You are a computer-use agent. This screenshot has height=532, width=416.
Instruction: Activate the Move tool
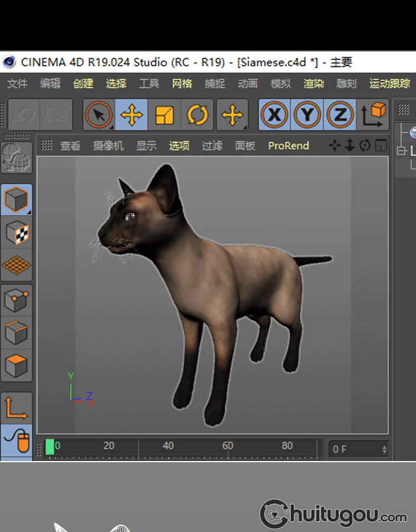click(x=131, y=115)
